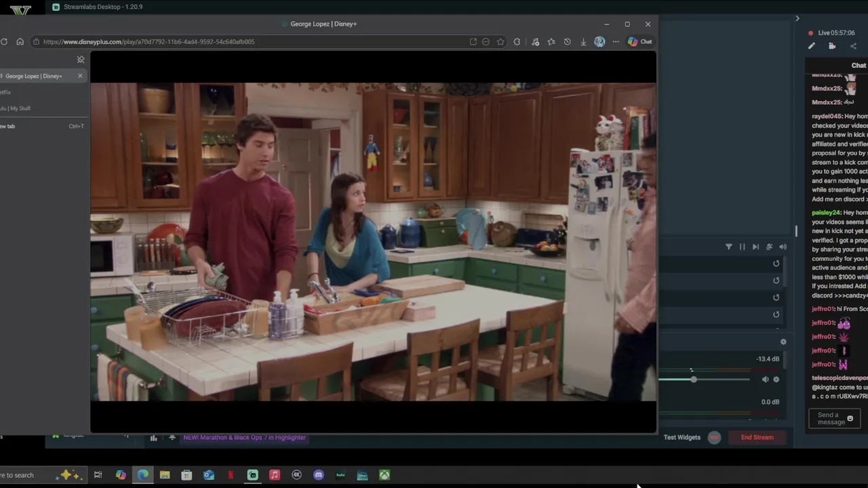868x488 pixels.
Task: Filter the Streamlabs event list
Action: pos(729,247)
